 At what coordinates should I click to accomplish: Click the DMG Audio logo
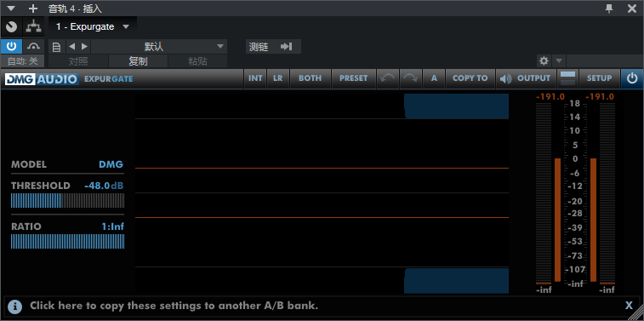[x=42, y=79]
